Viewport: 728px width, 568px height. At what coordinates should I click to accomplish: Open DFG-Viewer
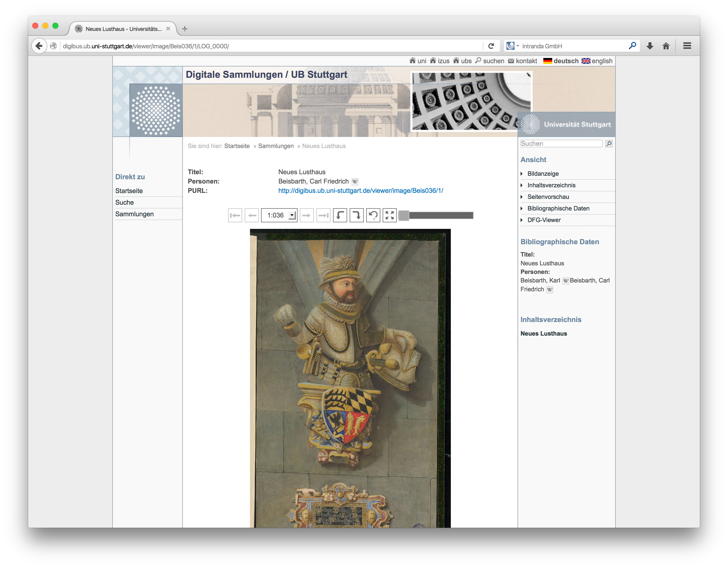(x=544, y=220)
